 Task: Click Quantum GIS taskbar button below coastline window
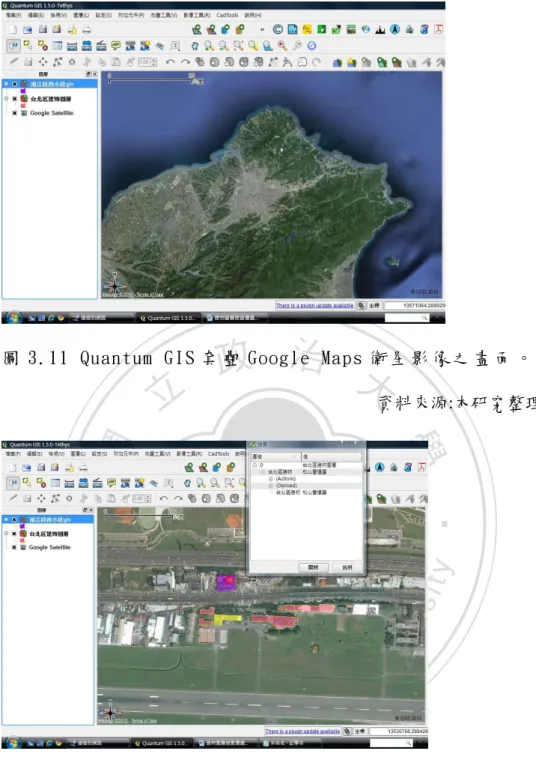(167, 318)
